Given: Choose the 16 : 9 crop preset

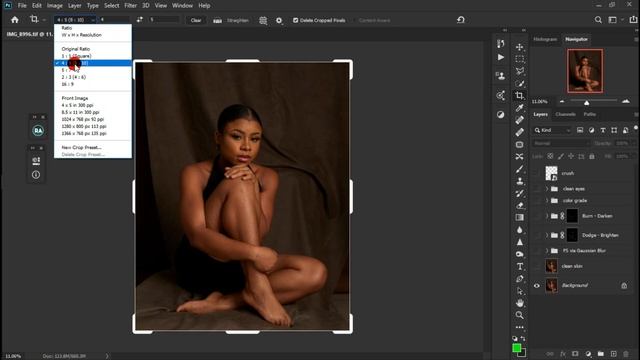Looking at the screenshot, I should click(67, 84).
